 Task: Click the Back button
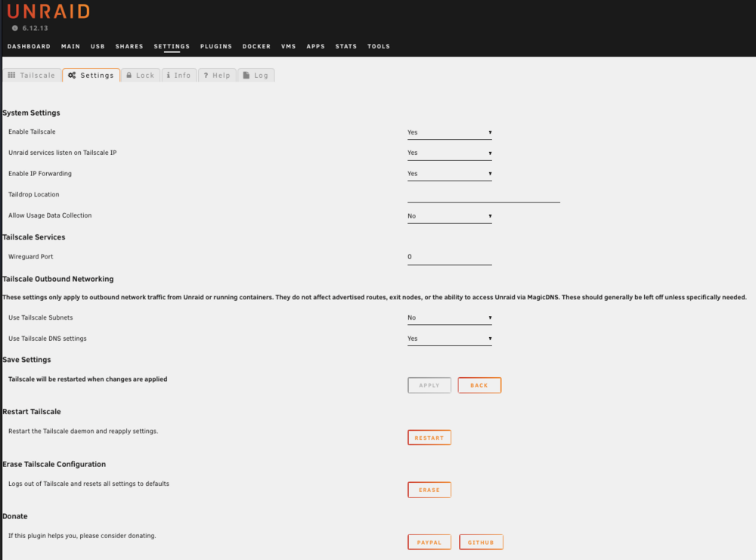pyautogui.click(x=479, y=385)
